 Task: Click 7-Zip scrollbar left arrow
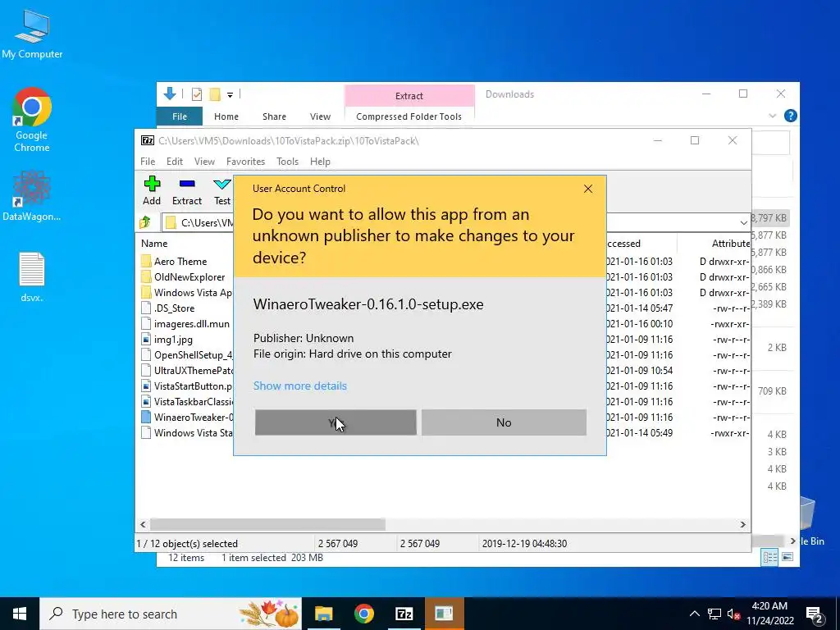tap(143, 524)
